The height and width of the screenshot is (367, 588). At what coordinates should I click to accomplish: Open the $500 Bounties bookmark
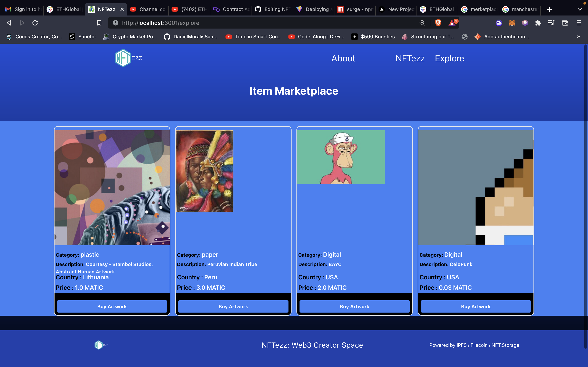coord(373,37)
